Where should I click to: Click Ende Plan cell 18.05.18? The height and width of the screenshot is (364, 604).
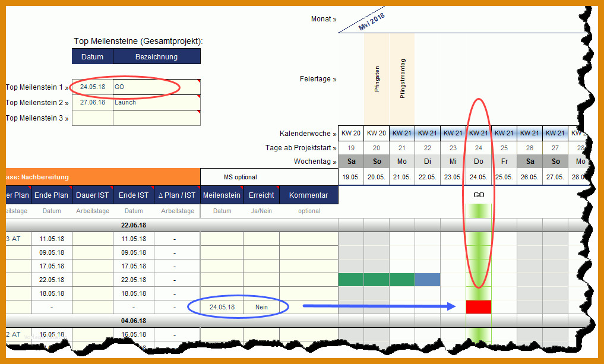(x=52, y=293)
